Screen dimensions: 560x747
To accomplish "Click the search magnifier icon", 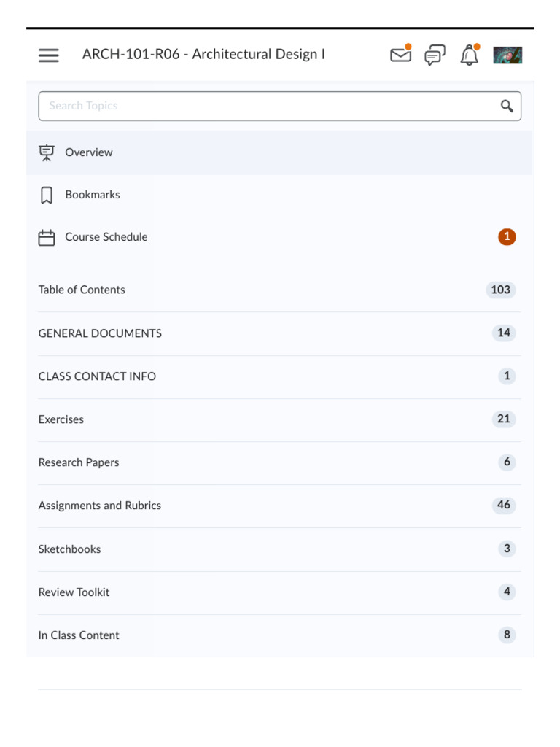I will pyautogui.click(x=507, y=107).
